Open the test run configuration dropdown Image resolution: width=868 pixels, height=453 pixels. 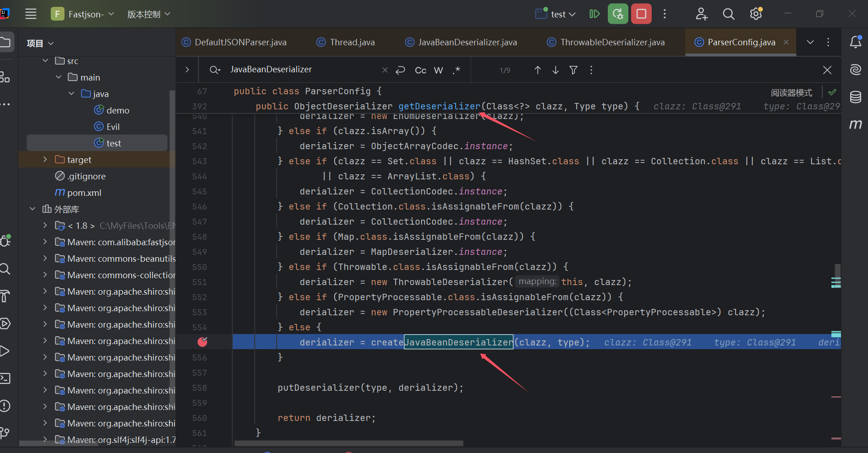coord(556,14)
